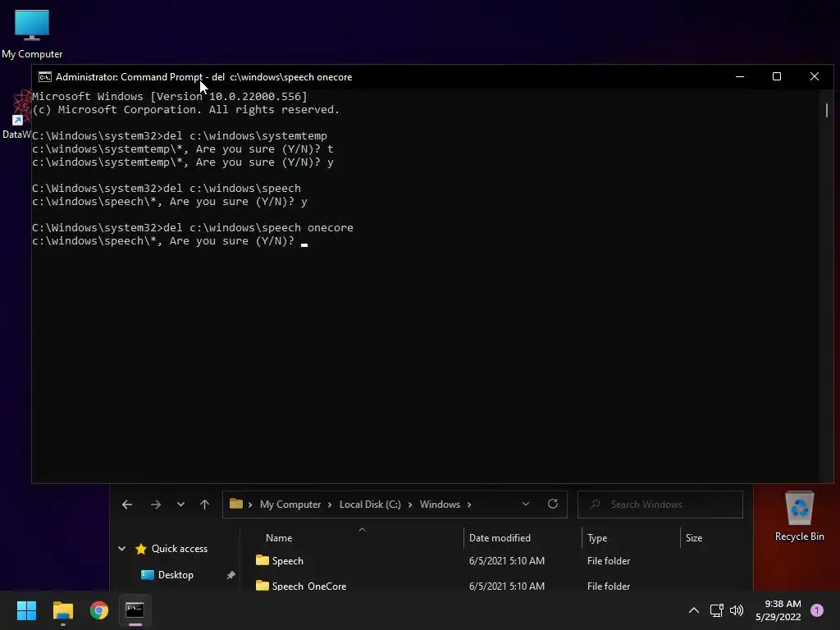Refresh the Windows folder view

(553, 504)
